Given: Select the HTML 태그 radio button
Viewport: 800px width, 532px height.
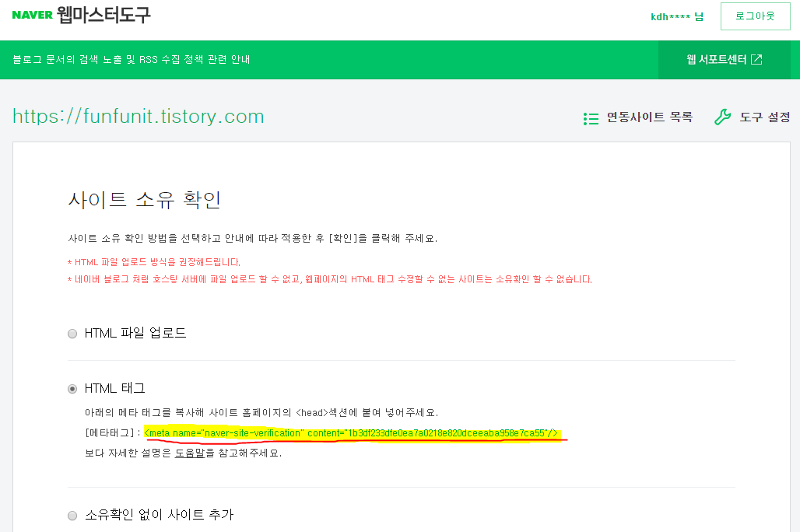Looking at the screenshot, I should [72, 389].
